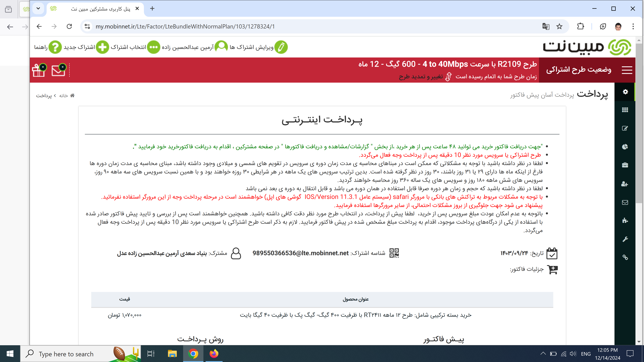
Task: Click the Chrome profile avatar
Action: (x=618, y=26)
